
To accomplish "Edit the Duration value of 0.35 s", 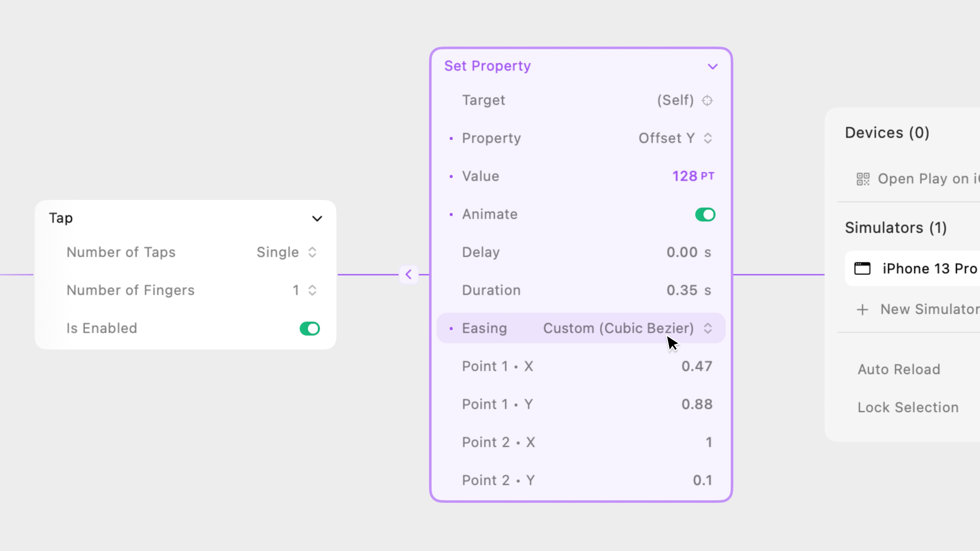I will 689,290.
